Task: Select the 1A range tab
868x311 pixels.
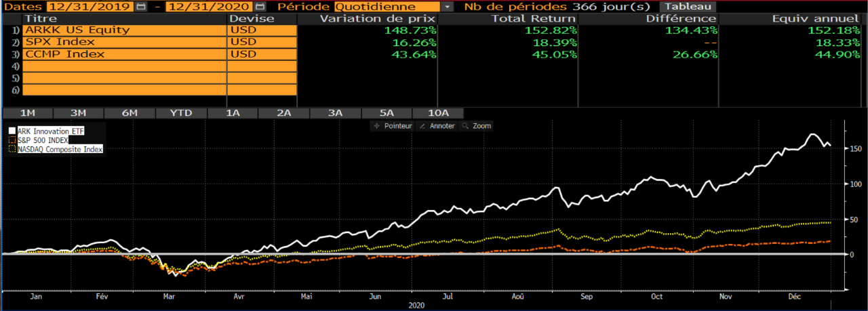Action: point(233,113)
